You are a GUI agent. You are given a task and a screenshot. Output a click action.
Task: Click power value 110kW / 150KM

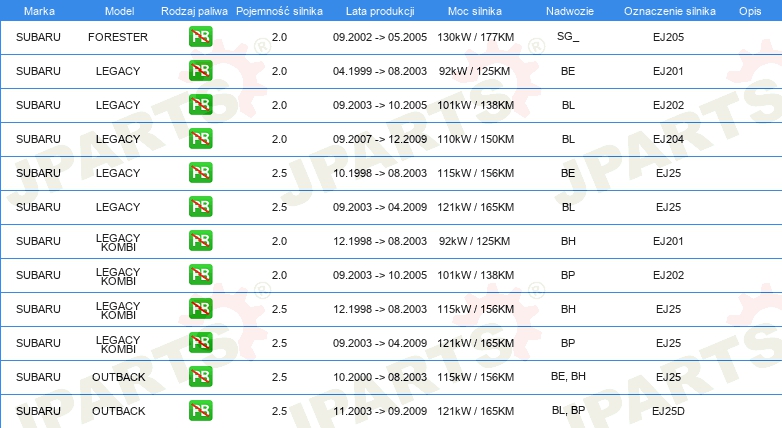475,139
